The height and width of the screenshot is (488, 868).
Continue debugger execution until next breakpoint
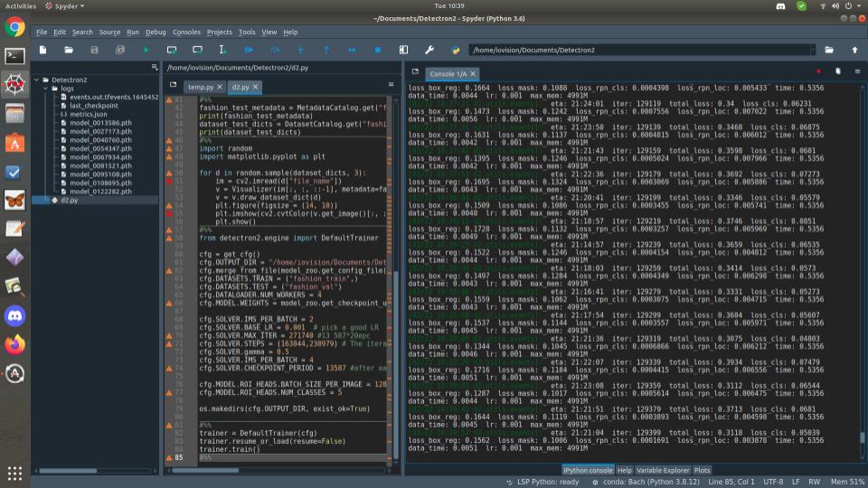(x=352, y=50)
